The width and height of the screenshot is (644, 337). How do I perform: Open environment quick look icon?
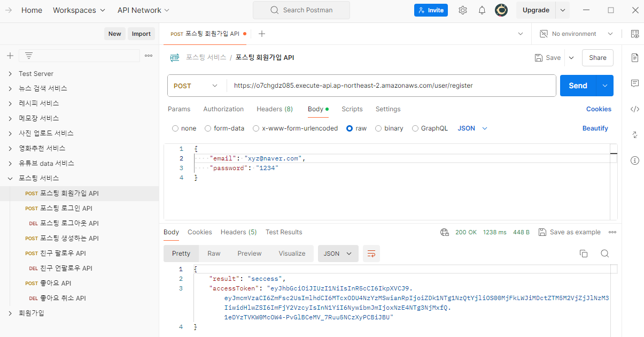[x=635, y=34]
